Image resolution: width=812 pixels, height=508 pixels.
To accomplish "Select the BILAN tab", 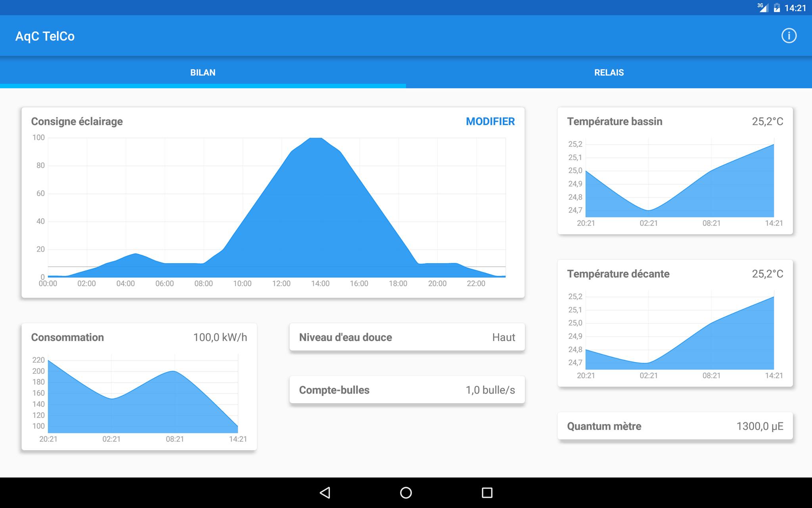I will pos(203,73).
